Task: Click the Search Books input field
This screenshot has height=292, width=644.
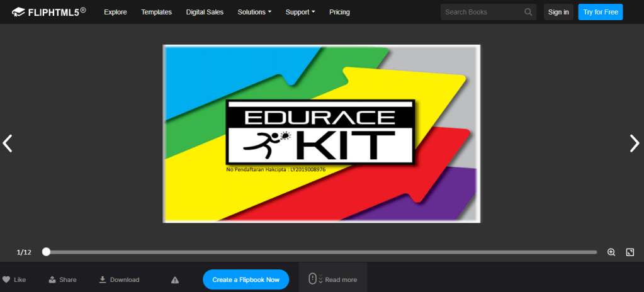Action: [482, 12]
